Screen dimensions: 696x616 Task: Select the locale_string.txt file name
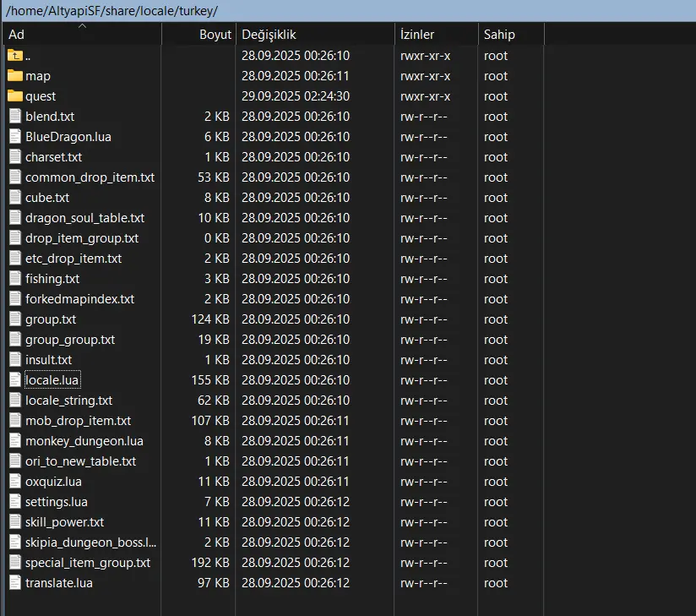[x=68, y=401]
